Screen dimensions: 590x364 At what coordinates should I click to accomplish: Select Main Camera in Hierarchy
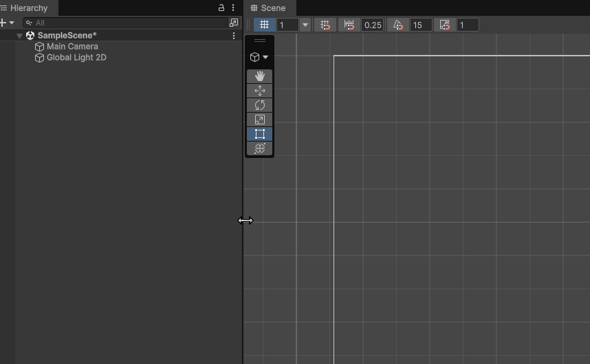tap(72, 47)
